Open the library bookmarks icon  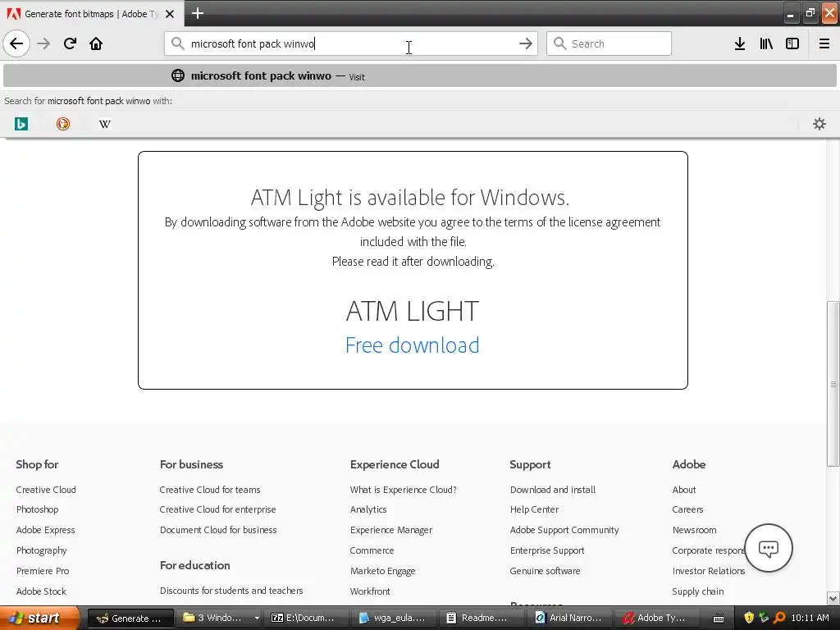click(x=766, y=43)
